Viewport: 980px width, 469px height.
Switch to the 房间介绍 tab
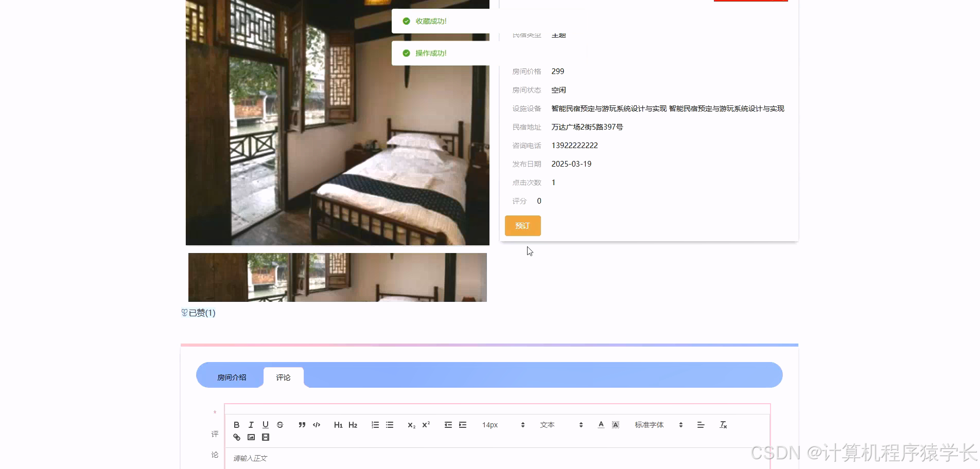coord(231,376)
